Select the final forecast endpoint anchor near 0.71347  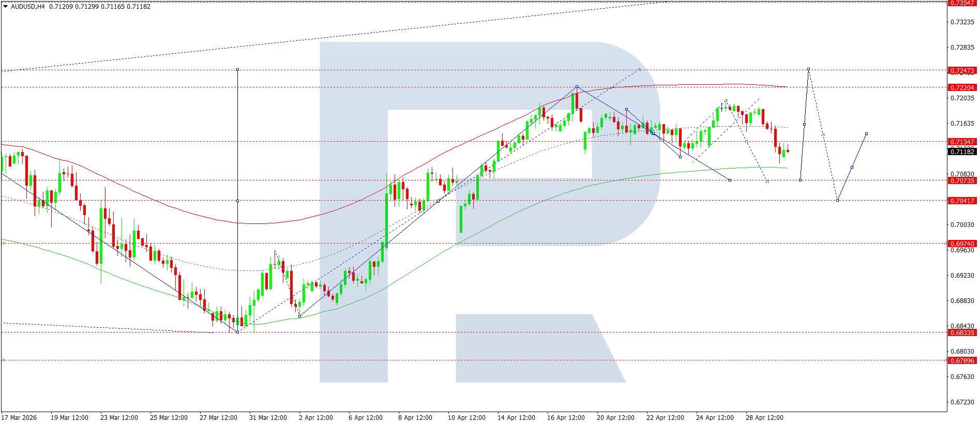tap(866, 134)
